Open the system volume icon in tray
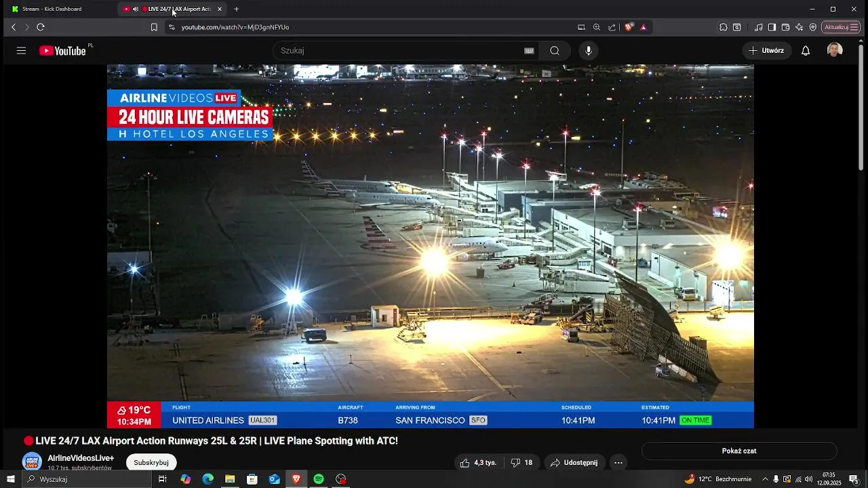 [808, 479]
